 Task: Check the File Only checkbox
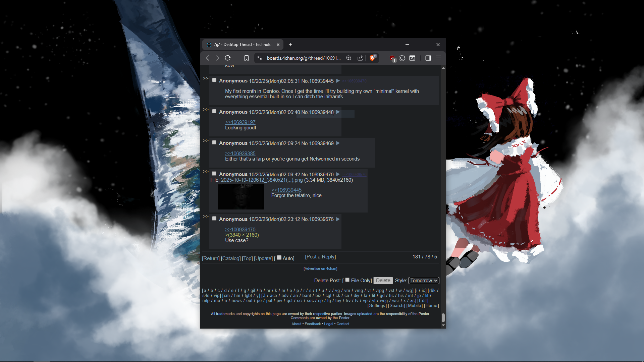(347, 280)
